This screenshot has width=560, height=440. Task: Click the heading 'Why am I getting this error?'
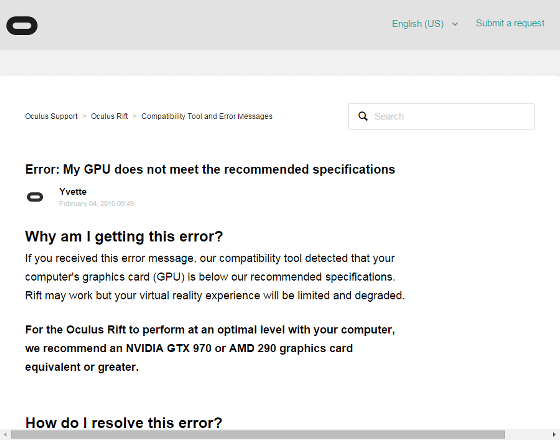pyautogui.click(x=124, y=236)
